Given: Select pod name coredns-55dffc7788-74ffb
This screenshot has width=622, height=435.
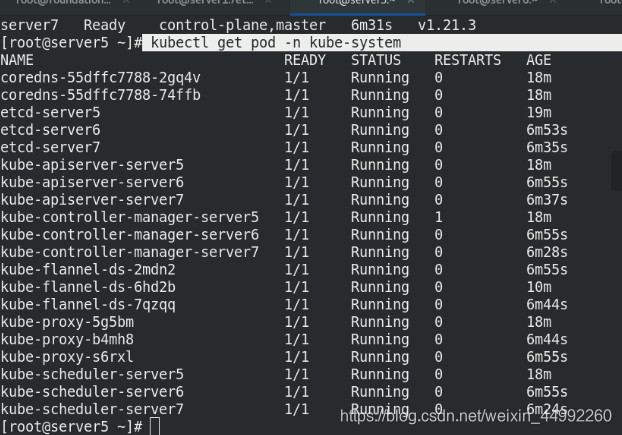Looking at the screenshot, I should pyautogui.click(x=101, y=95).
